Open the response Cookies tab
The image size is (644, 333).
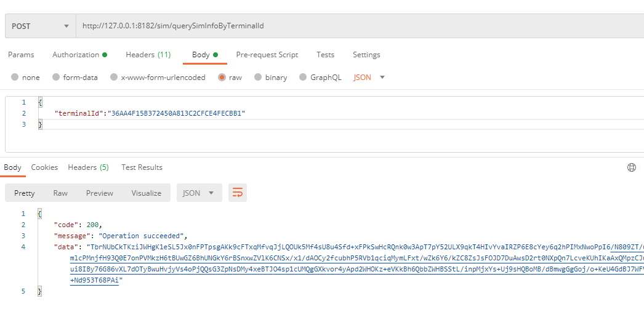(44, 167)
